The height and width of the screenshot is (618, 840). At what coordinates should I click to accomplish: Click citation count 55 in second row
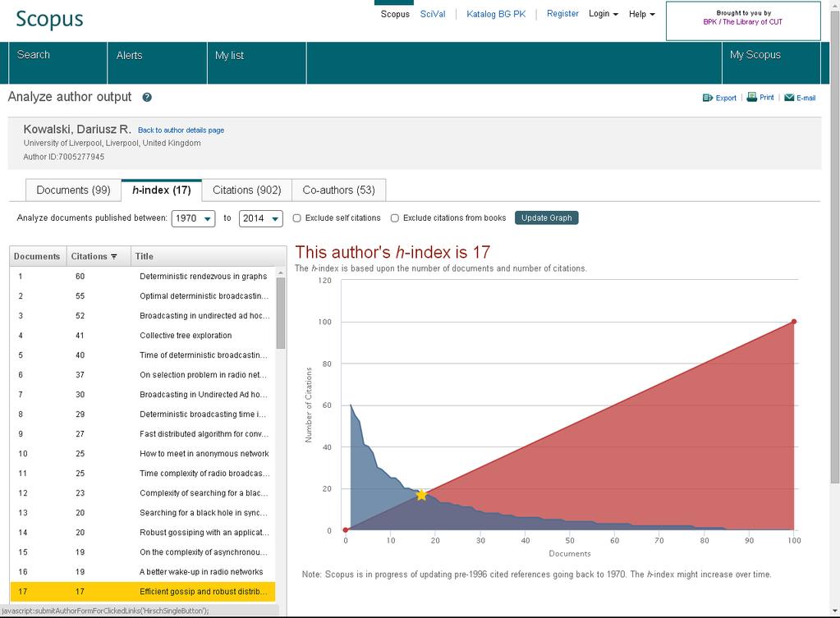[x=80, y=296]
